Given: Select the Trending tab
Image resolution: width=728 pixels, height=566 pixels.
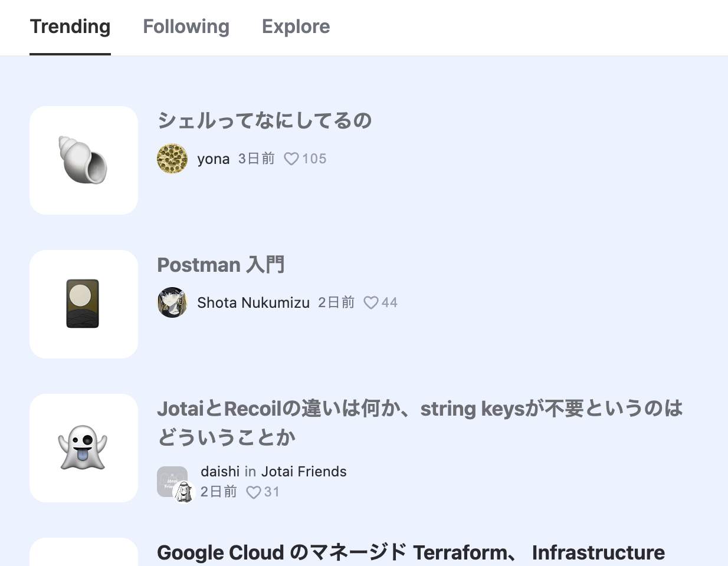Looking at the screenshot, I should pyautogui.click(x=70, y=27).
